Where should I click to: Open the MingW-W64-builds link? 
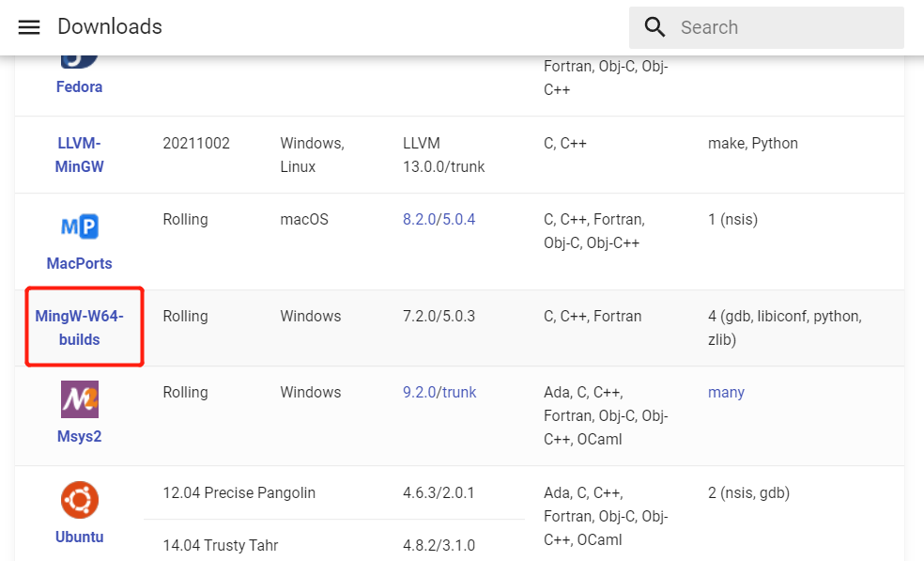click(79, 327)
